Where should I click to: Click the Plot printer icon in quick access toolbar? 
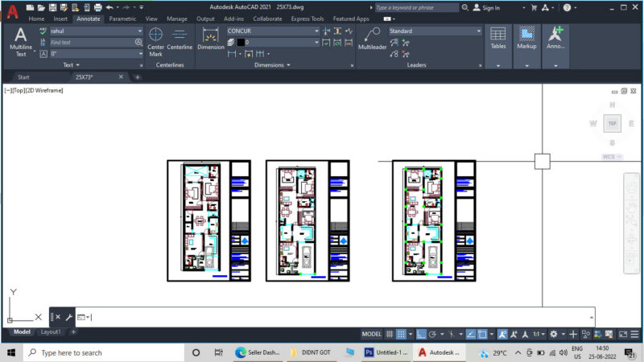pyautogui.click(x=97, y=7)
